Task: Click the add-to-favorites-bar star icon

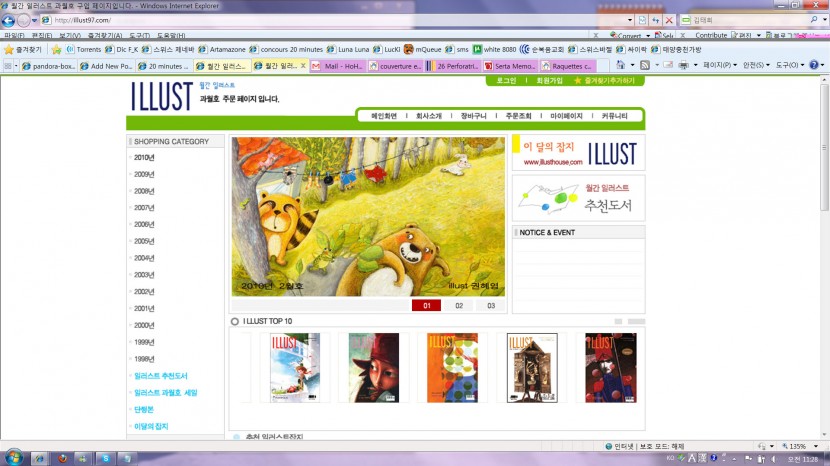Action: coord(56,49)
